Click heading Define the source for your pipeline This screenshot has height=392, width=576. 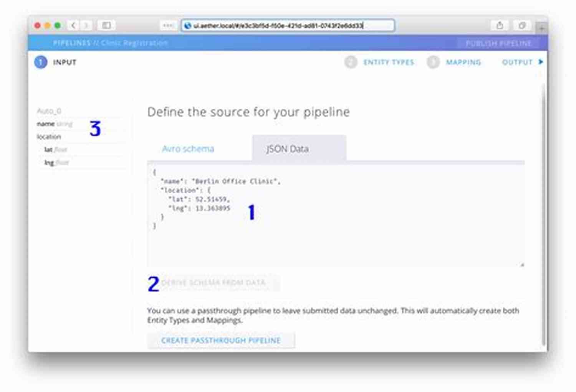tap(248, 112)
